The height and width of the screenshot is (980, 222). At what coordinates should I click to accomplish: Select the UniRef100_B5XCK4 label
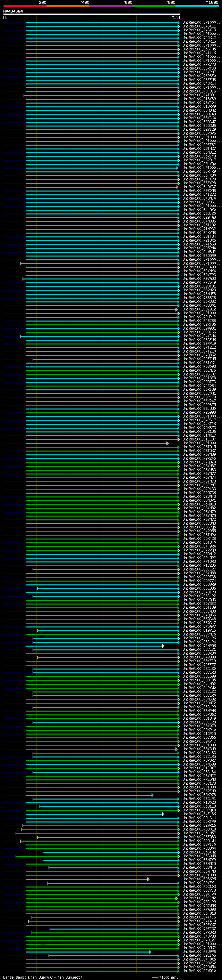click(x=199, y=118)
